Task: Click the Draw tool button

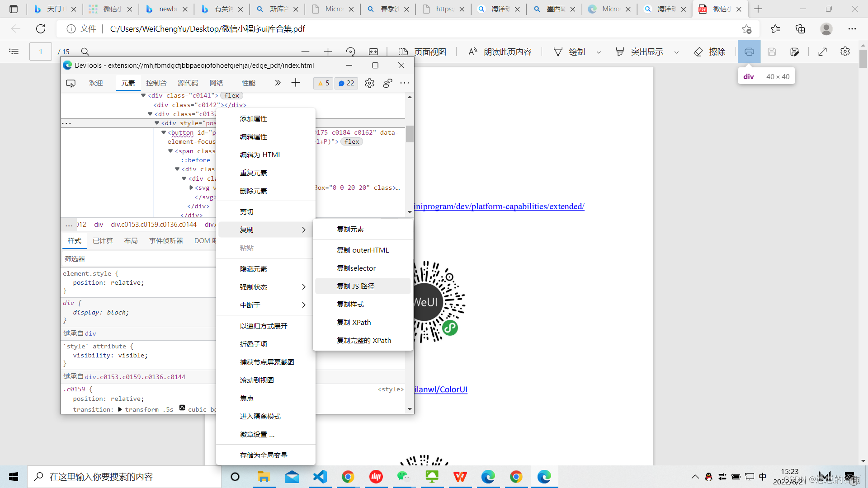Action: point(570,52)
